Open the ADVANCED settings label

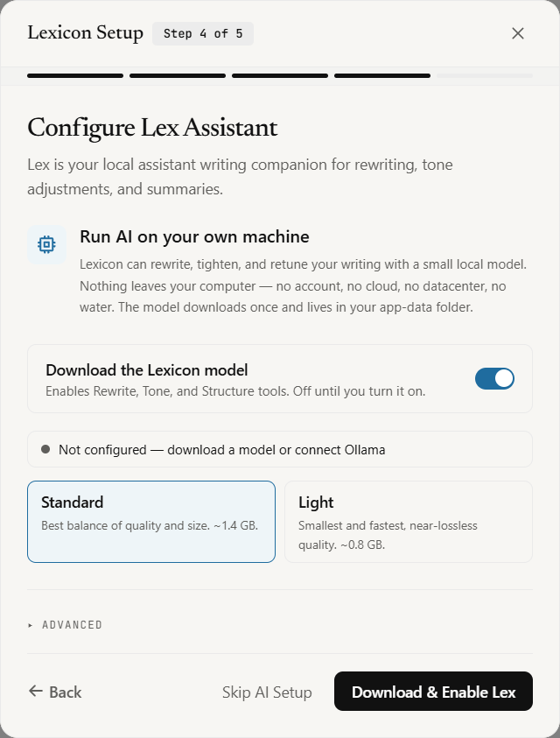72,625
